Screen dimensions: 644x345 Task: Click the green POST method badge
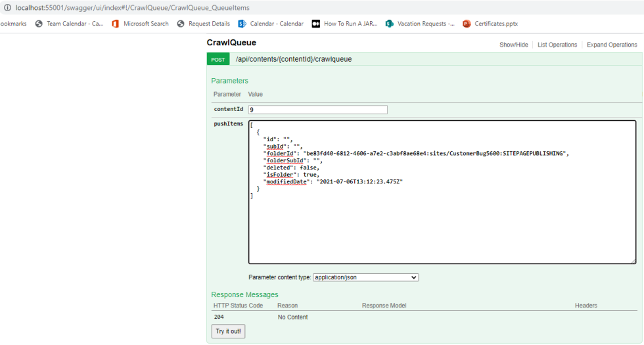218,59
